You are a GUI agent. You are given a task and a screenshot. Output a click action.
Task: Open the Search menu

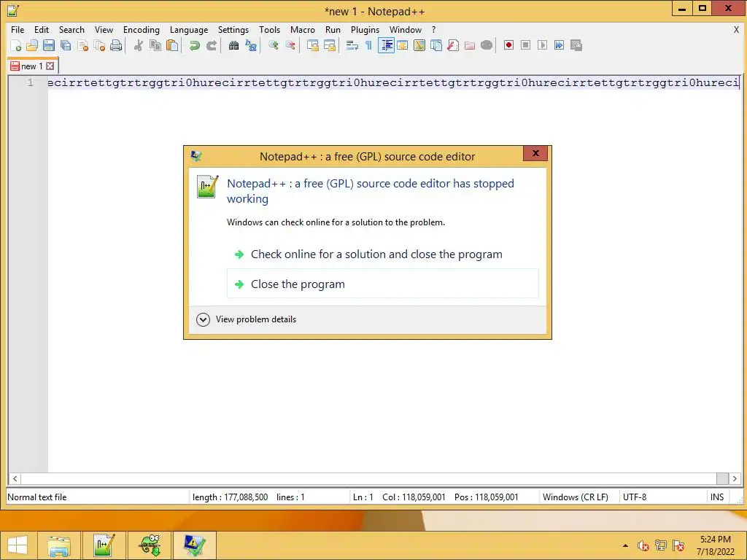[71, 29]
